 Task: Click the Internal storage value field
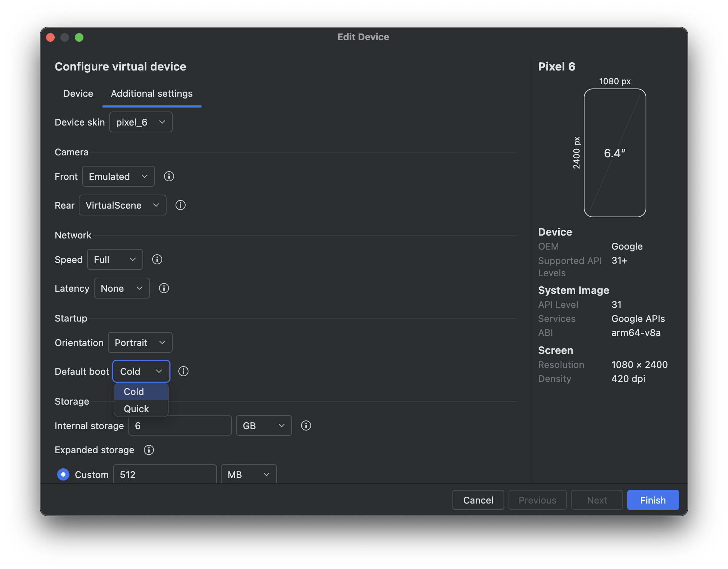[x=180, y=425]
